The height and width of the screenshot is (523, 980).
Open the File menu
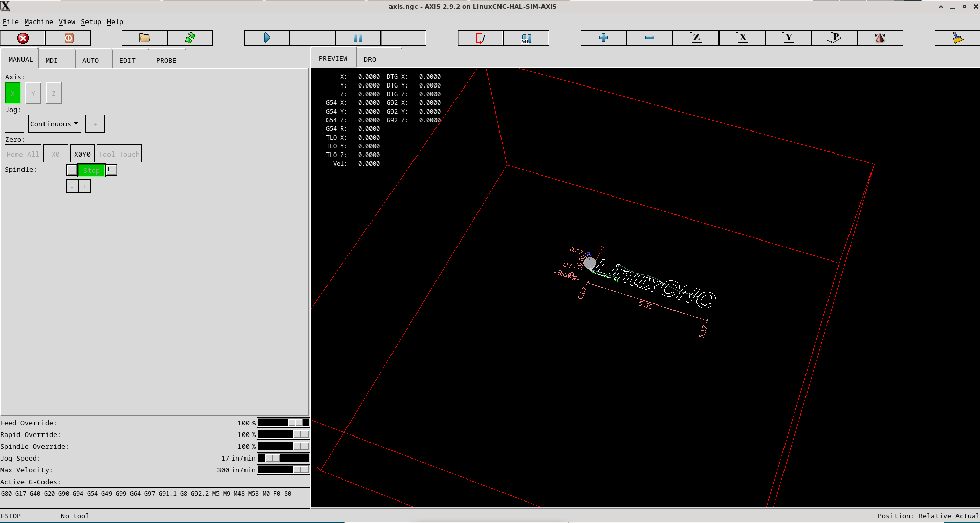coord(10,22)
